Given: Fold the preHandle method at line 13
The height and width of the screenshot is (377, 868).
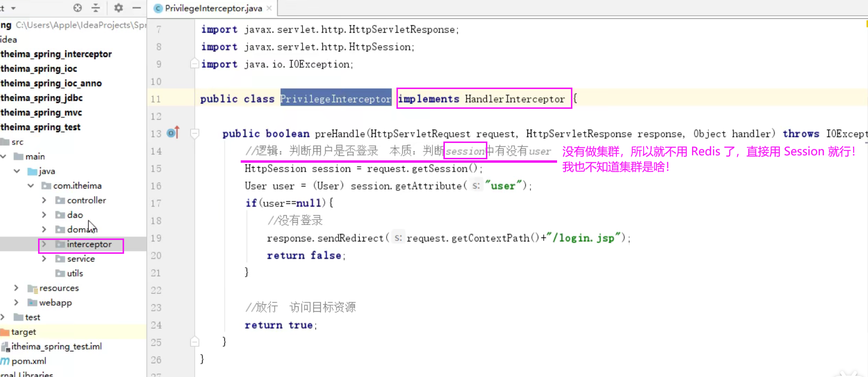Looking at the screenshot, I should (x=195, y=134).
